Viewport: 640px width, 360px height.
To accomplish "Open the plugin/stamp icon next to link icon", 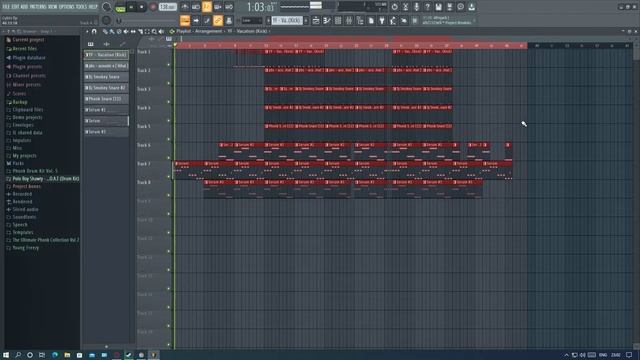I will (229, 20).
